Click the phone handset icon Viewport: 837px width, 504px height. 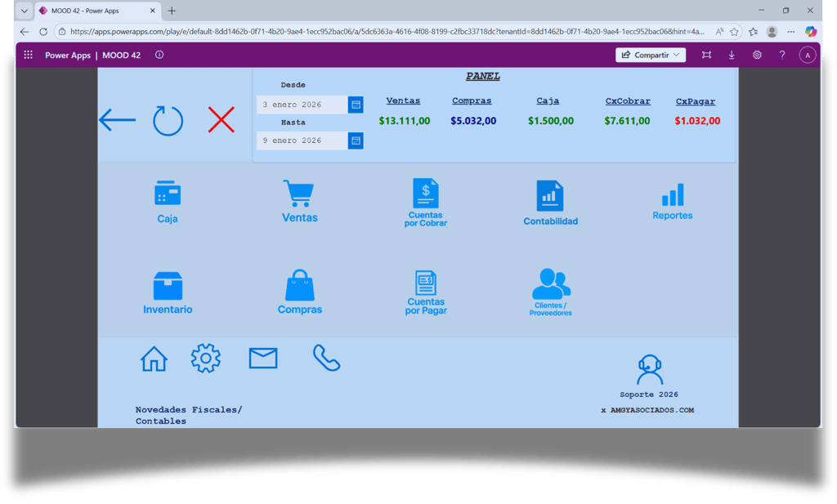coord(326,357)
